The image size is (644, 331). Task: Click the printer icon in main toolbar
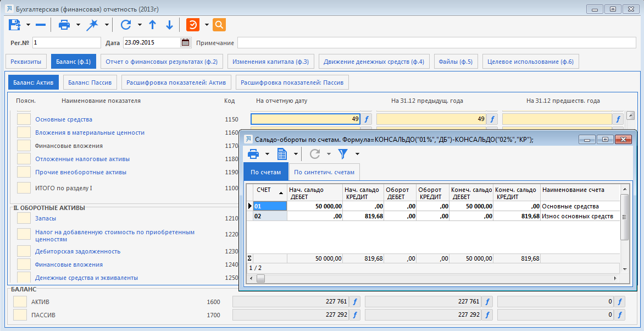pos(64,25)
